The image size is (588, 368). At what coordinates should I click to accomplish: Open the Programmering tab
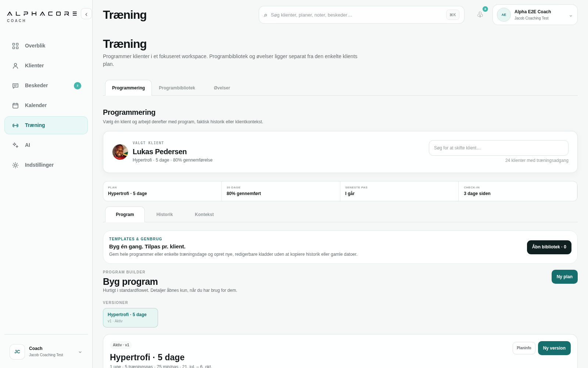(x=128, y=88)
